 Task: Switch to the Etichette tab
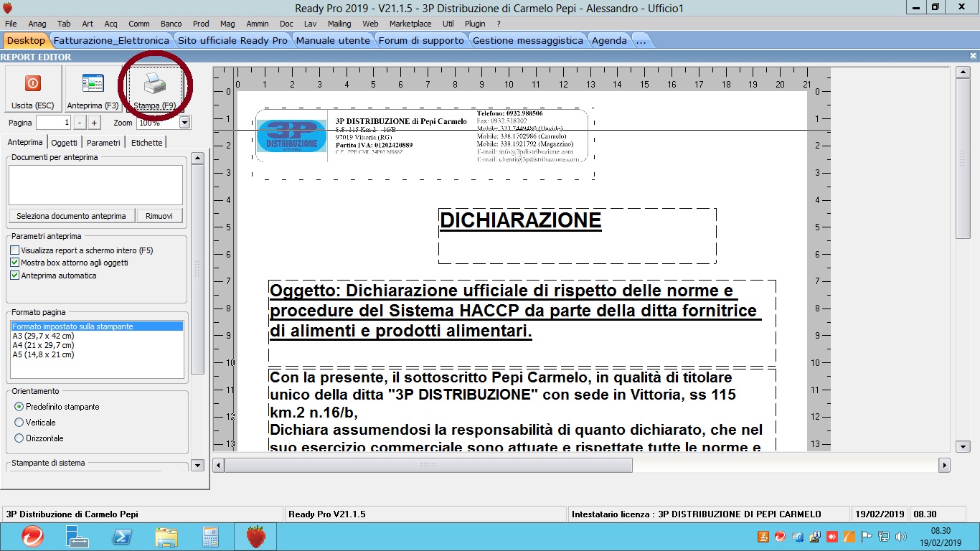[x=146, y=143]
